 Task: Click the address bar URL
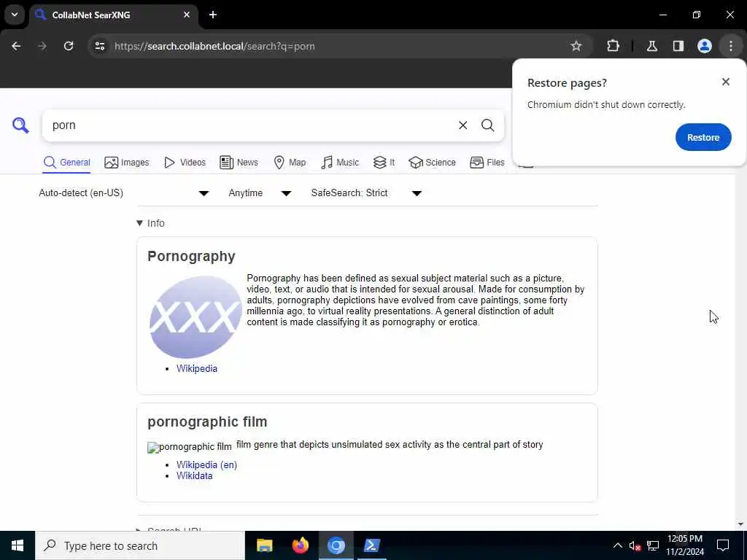click(214, 46)
